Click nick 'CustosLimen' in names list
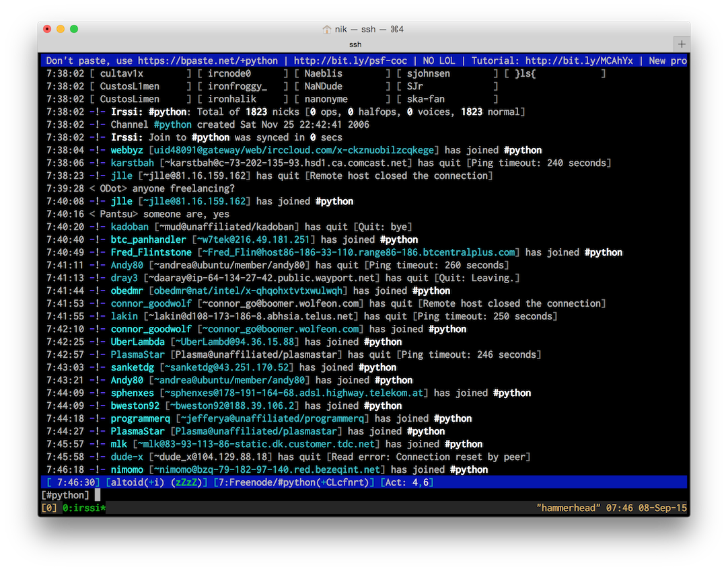This screenshot has width=728, height=571. coord(130,99)
